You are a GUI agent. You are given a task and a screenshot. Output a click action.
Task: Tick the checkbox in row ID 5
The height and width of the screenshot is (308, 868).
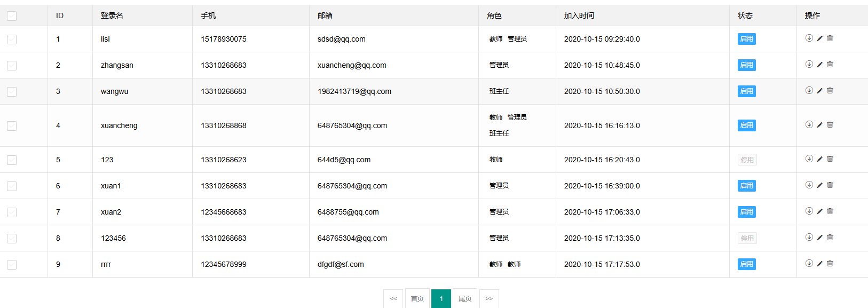[x=12, y=160]
